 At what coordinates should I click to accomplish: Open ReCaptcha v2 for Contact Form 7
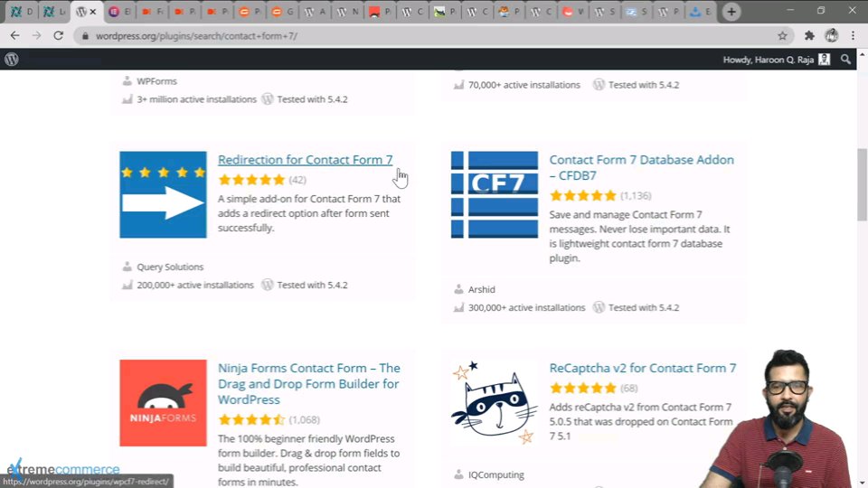tap(643, 368)
